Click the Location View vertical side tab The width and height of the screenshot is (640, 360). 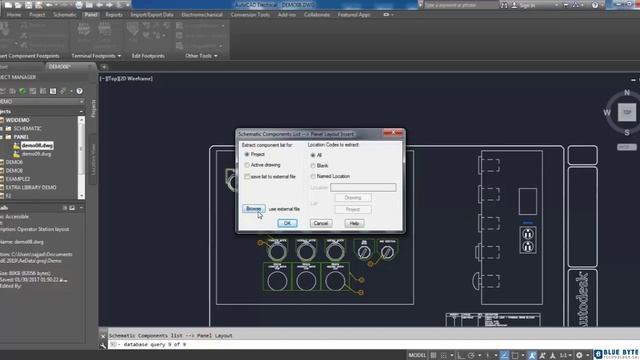93,159
